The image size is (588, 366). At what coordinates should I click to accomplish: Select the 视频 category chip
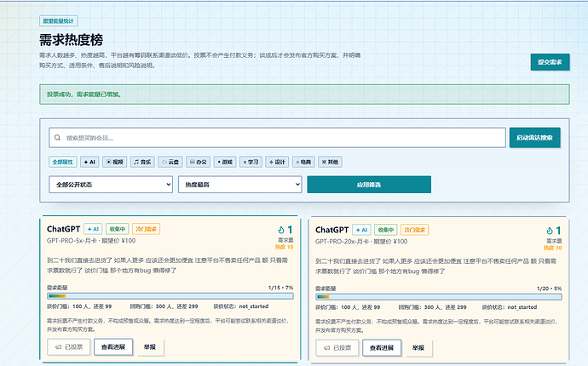point(114,162)
